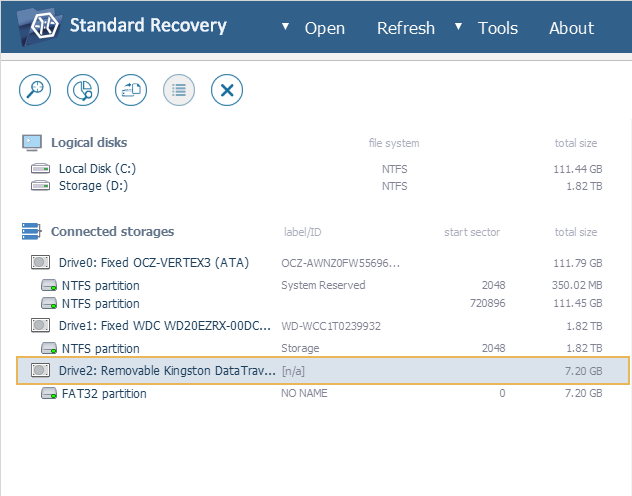
Task: Click the Standard Recovery title text
Action: [148, 26]
